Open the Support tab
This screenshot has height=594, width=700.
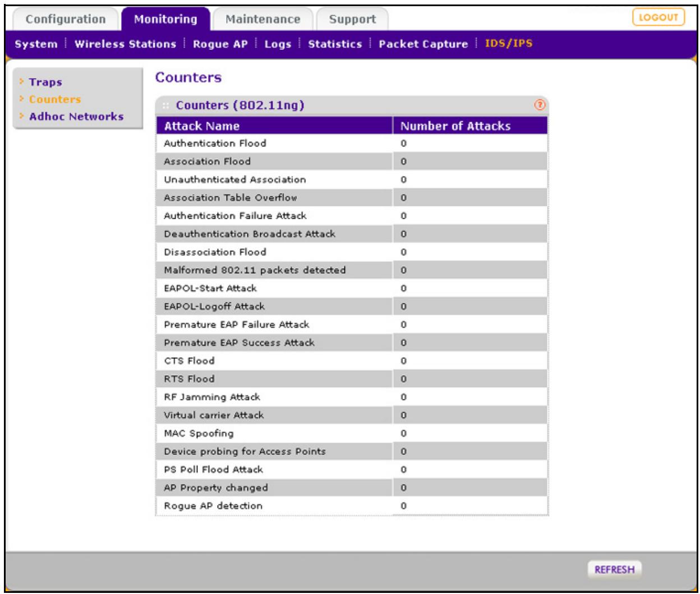[x=352, y=19]
